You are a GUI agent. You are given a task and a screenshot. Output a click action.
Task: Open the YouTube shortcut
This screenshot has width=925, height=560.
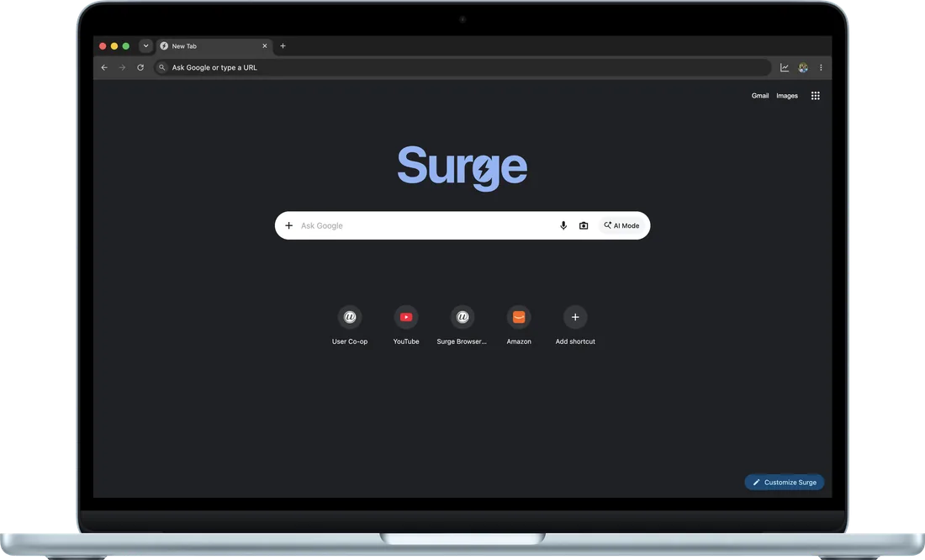tap(406, 325)
